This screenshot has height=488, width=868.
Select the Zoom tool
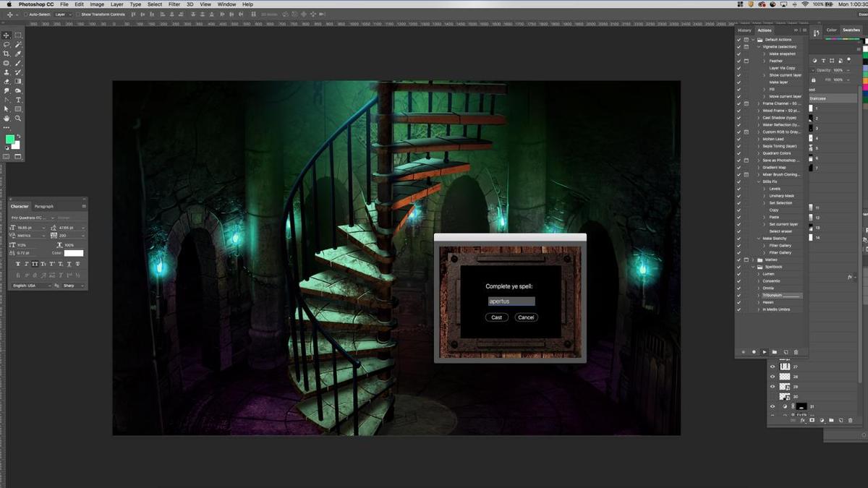coord(18,118)
